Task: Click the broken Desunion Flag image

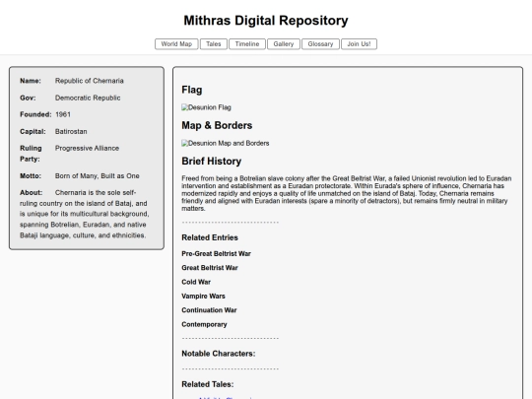Action: (x=206, y=107)
